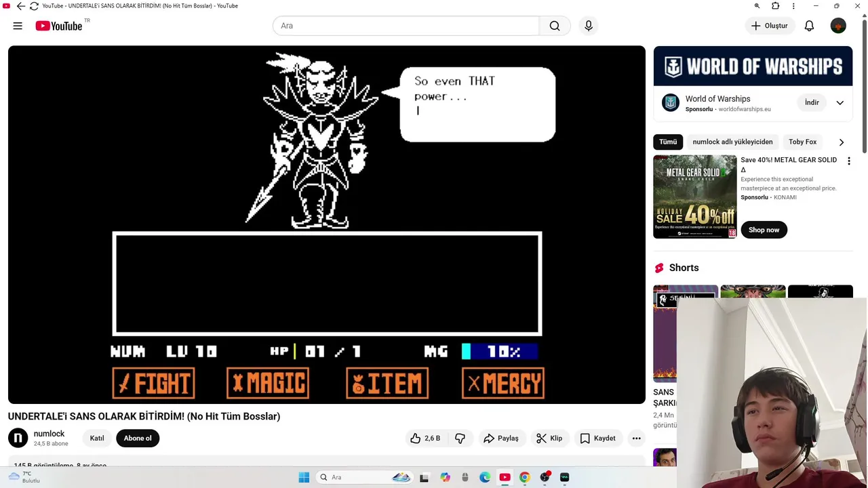Click the Oluştur create button
Viewport: 868px width, 488px height.
tap(770, 26)
